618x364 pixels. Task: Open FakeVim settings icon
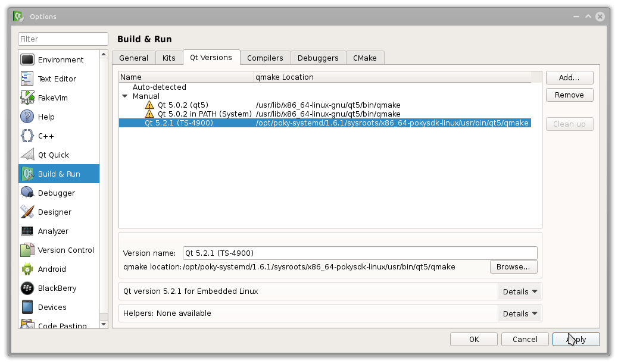point(27,98)
